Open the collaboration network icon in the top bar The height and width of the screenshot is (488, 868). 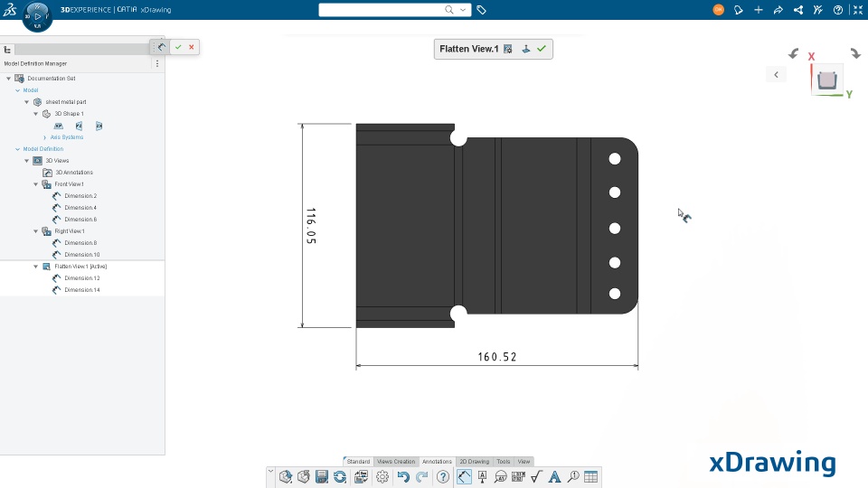point(798,10)
